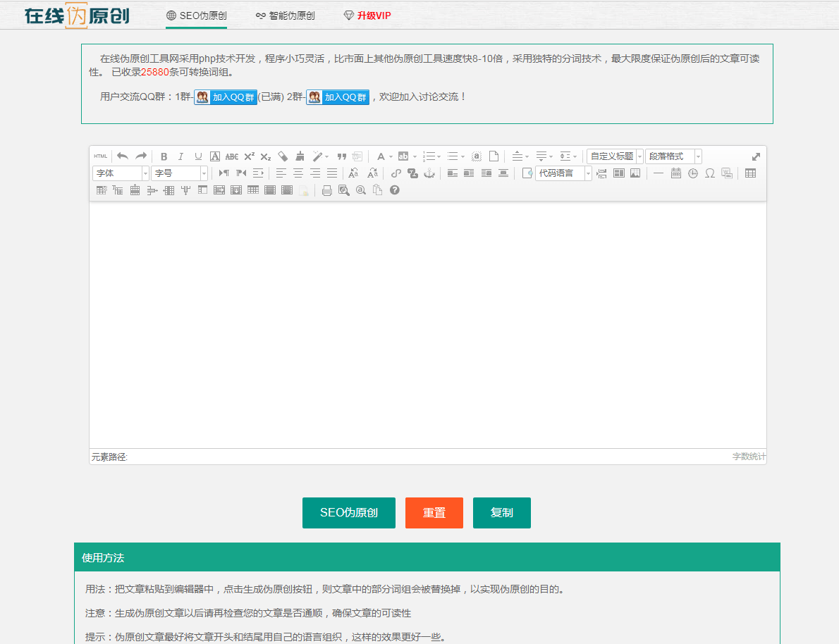Open ordered list style dropdown
This screenshot has height=644, width=839.
[x=439, y=156]
